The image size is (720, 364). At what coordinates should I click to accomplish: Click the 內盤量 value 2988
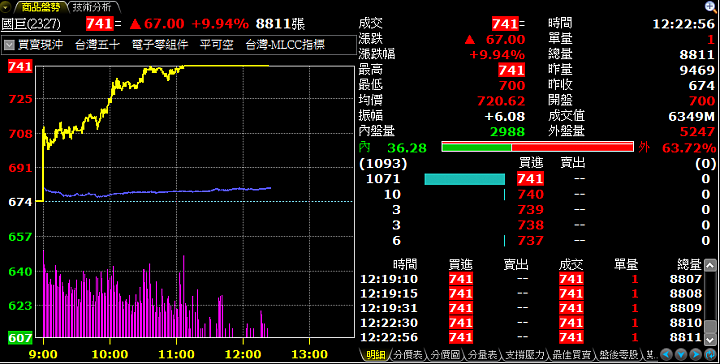507,132
